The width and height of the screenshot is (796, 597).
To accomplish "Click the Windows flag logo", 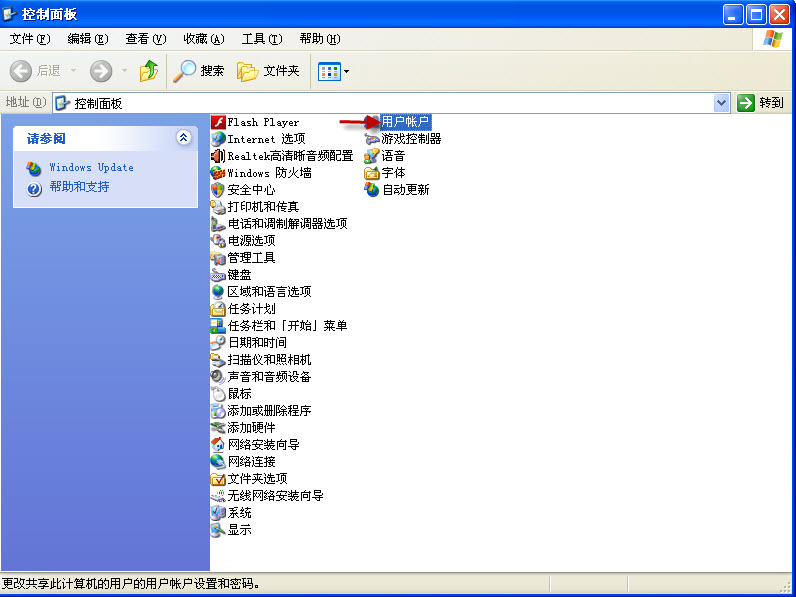I will click(x=773, y=39).
